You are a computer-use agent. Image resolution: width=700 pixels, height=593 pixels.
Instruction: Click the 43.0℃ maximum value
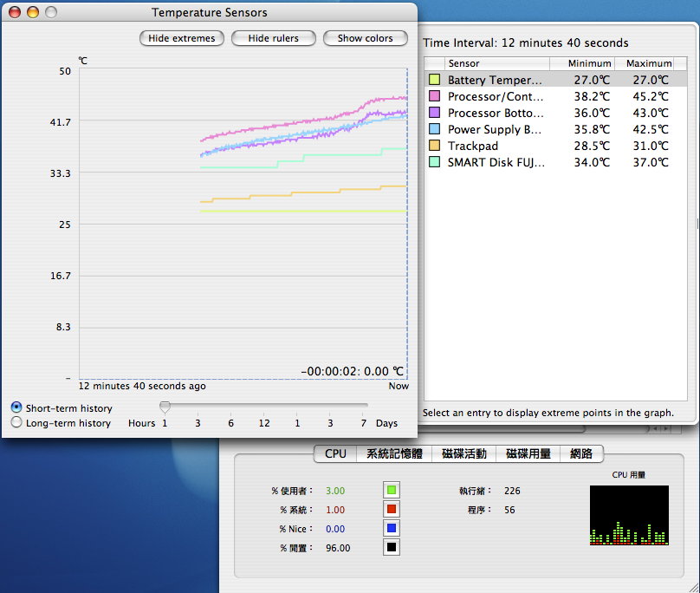pos(651,113)
